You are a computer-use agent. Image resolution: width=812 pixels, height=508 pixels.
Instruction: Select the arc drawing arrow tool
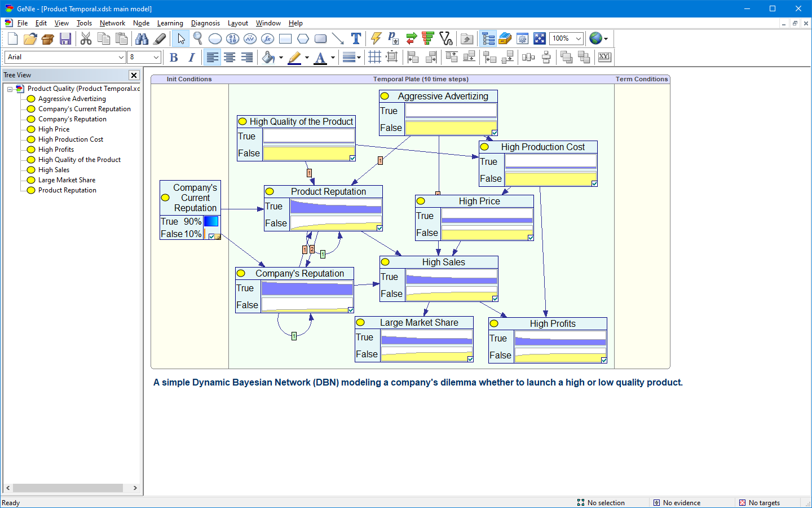click(x=338, y=38)
